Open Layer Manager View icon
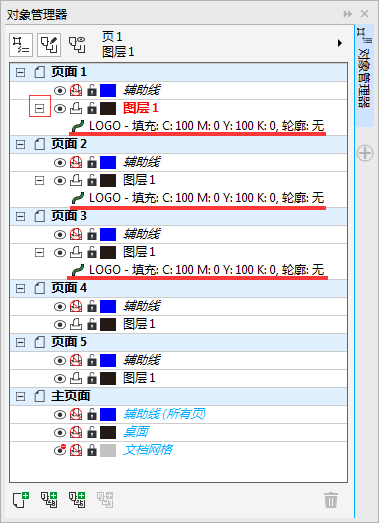This screenshot has width=379, height=523. click(x=77, y=45)
